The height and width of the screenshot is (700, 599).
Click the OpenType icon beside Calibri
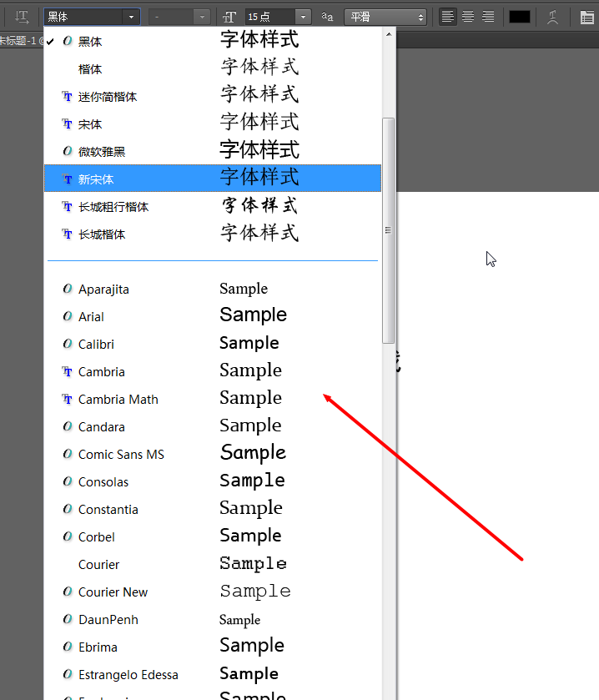point(68,344)
